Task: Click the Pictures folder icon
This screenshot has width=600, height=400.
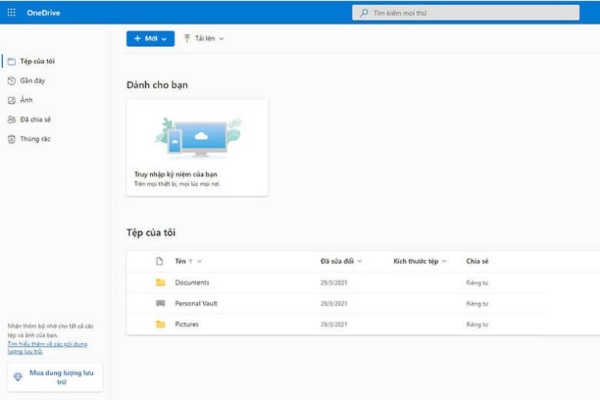Action: point(159,325)
